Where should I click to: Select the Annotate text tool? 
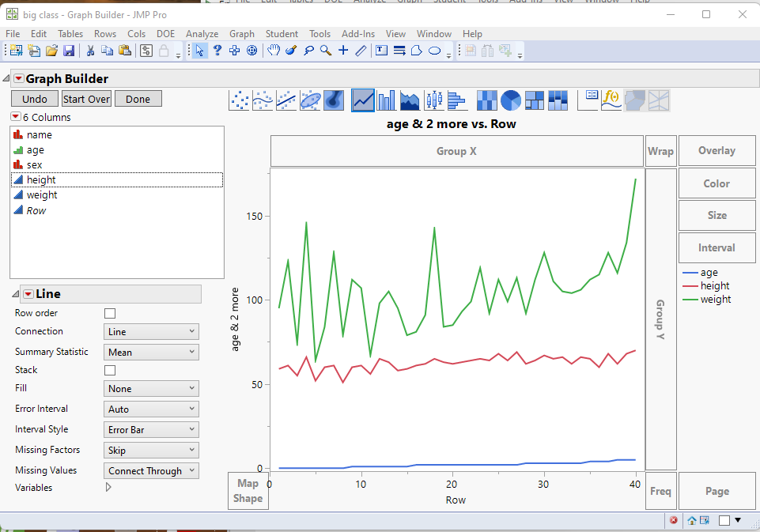pyautogui.click(x=381, y=51)
